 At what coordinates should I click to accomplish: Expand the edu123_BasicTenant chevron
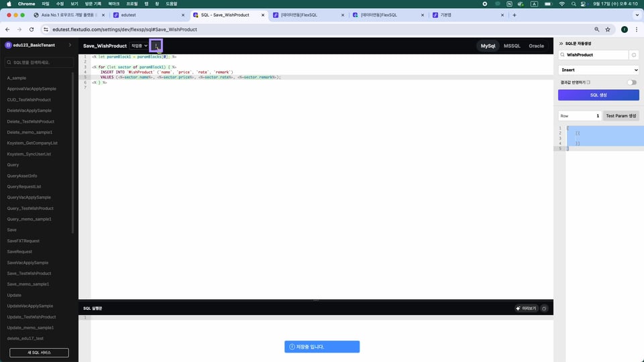[70, 45]
